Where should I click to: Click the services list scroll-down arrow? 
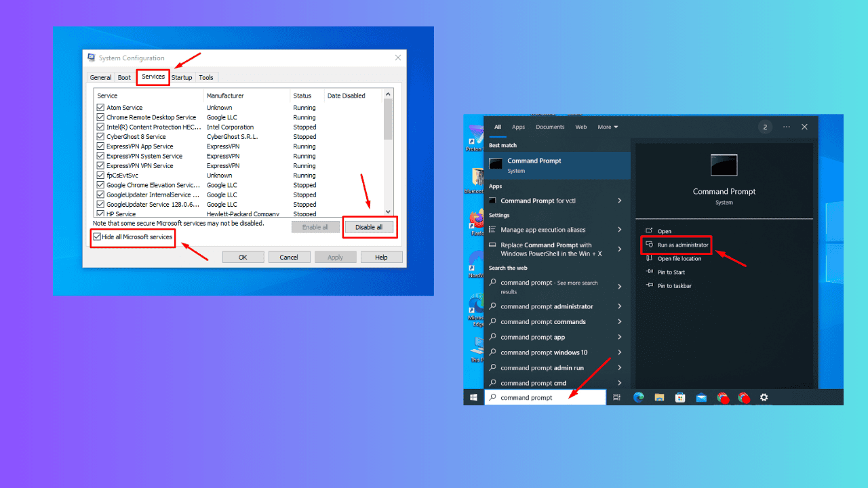[x=388, y=211]
